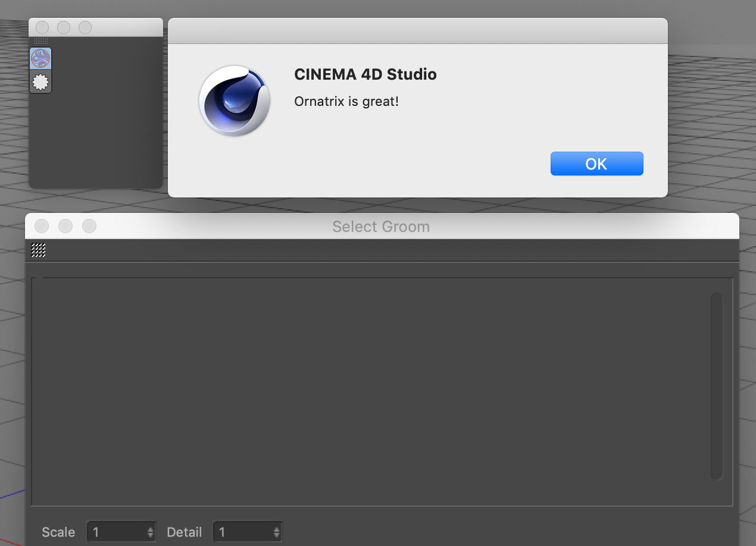Minimize the small Ornatrix palette window
Screen dimensions: 756x546
(64, 27)
